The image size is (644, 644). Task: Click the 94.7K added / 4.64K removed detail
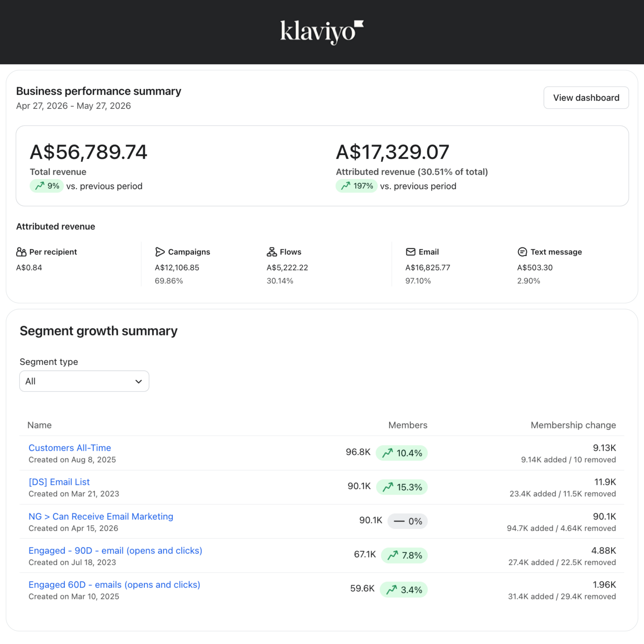561,528
